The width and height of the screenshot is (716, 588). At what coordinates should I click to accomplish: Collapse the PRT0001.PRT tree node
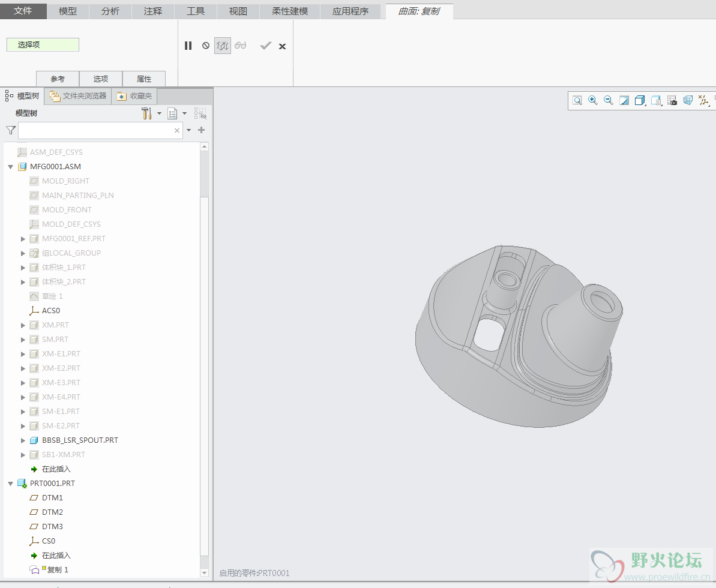coord(10,484)
